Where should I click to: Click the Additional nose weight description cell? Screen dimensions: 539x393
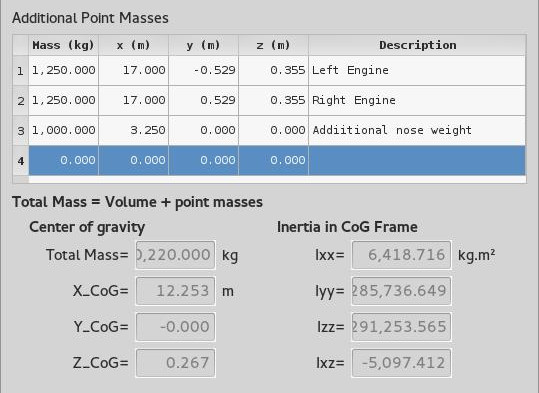point(417,130)
